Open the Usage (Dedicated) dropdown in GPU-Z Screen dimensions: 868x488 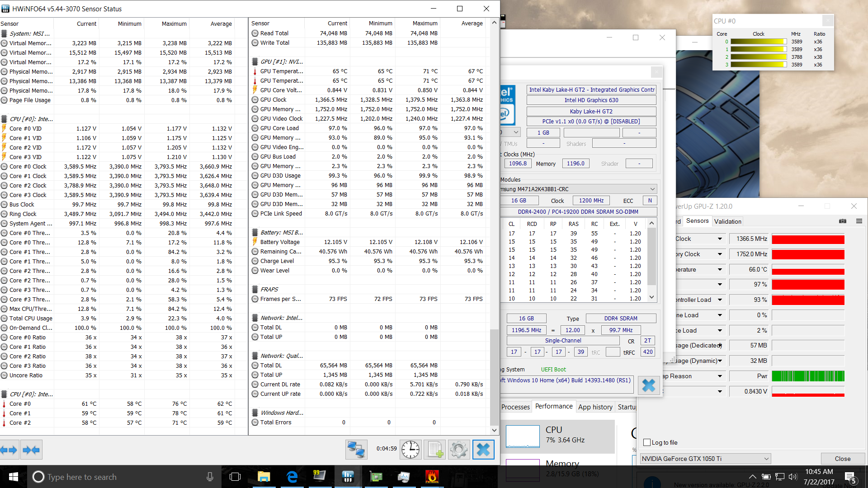[720, 346]
